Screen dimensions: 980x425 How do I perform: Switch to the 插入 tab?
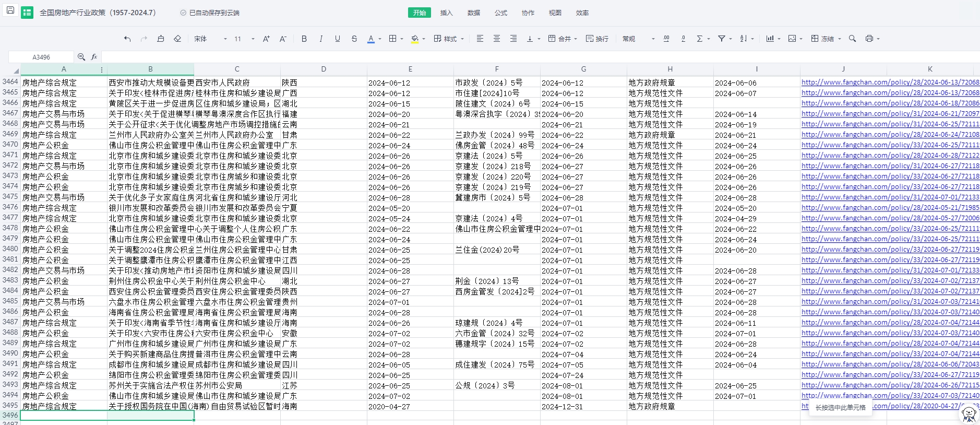coord(447,13)
